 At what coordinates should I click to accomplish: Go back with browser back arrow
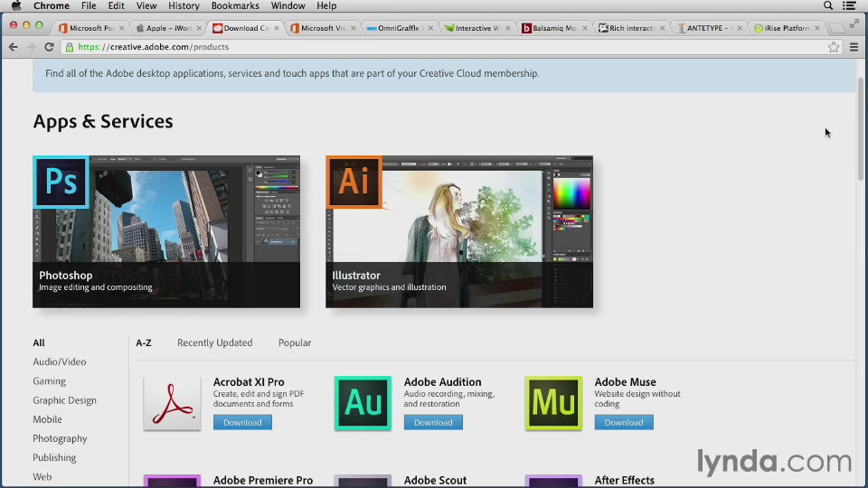14,47
